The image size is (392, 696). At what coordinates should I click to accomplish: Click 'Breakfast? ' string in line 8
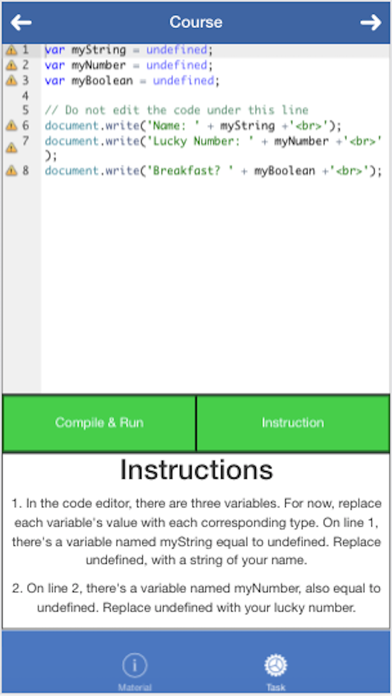click(x=190, y=171)
